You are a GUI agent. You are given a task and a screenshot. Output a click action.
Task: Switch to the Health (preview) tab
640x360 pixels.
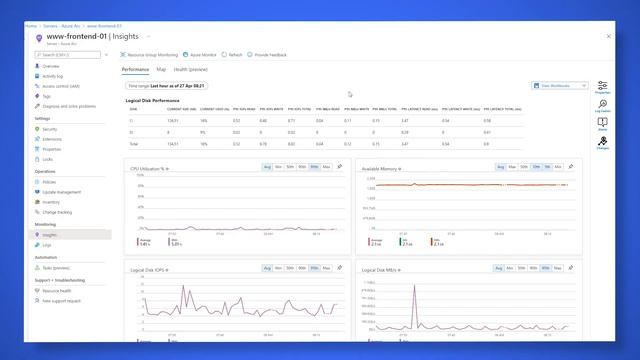[191, 69]
